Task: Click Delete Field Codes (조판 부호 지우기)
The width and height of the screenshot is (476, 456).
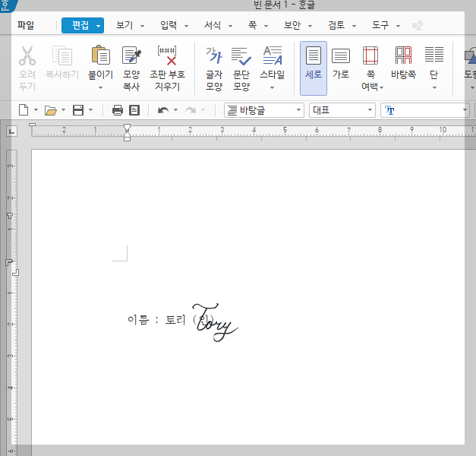Action: (x=167, y=55)
